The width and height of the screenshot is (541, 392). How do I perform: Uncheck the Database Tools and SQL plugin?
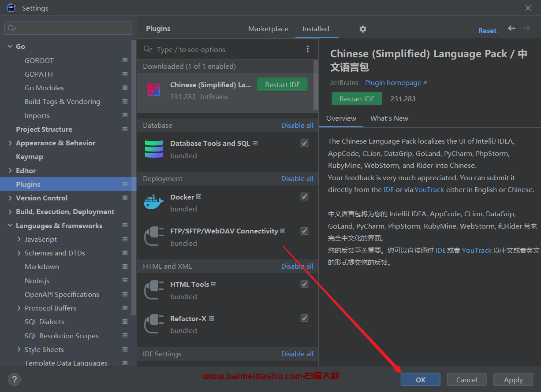point(304,143)
